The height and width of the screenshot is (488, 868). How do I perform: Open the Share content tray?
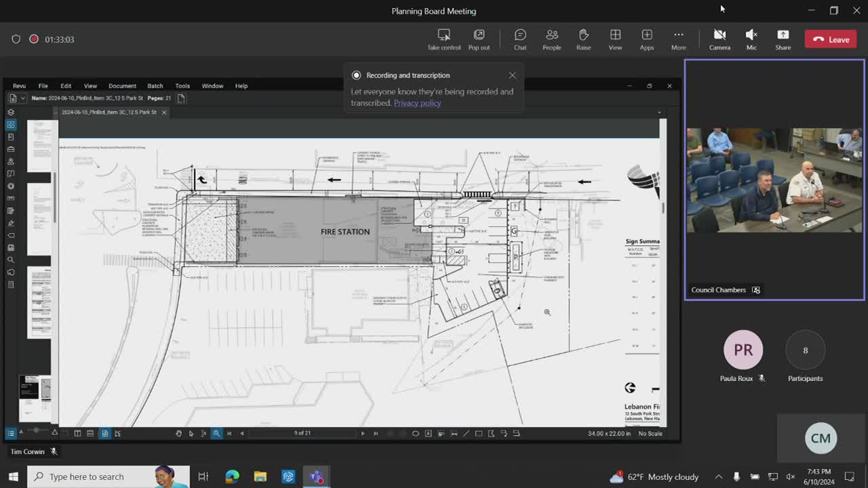click(783, 39)
